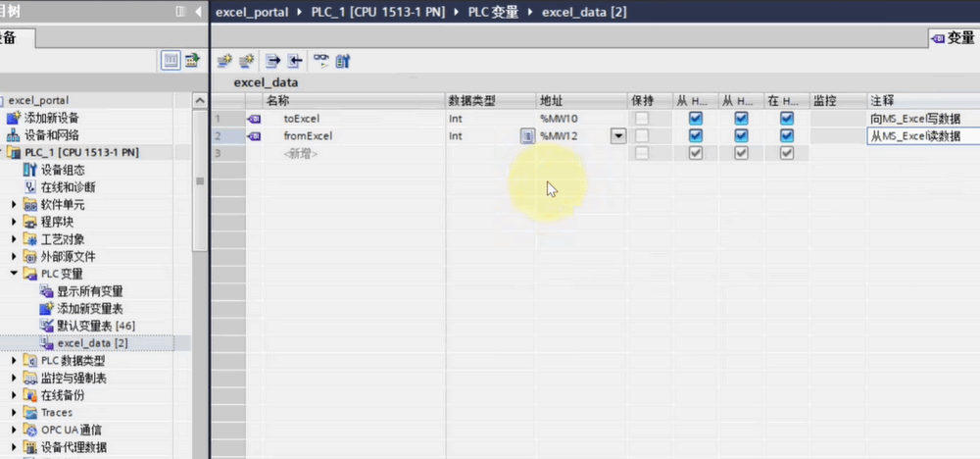Expand the 程序块 tree node
The height and width of the screenshot is (459, 980).
click(14, 222)
